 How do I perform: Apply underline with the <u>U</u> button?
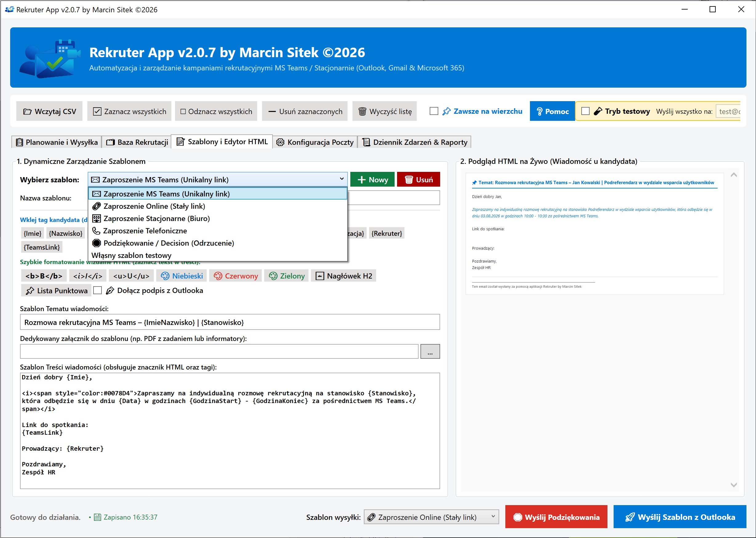pos(131,276)
